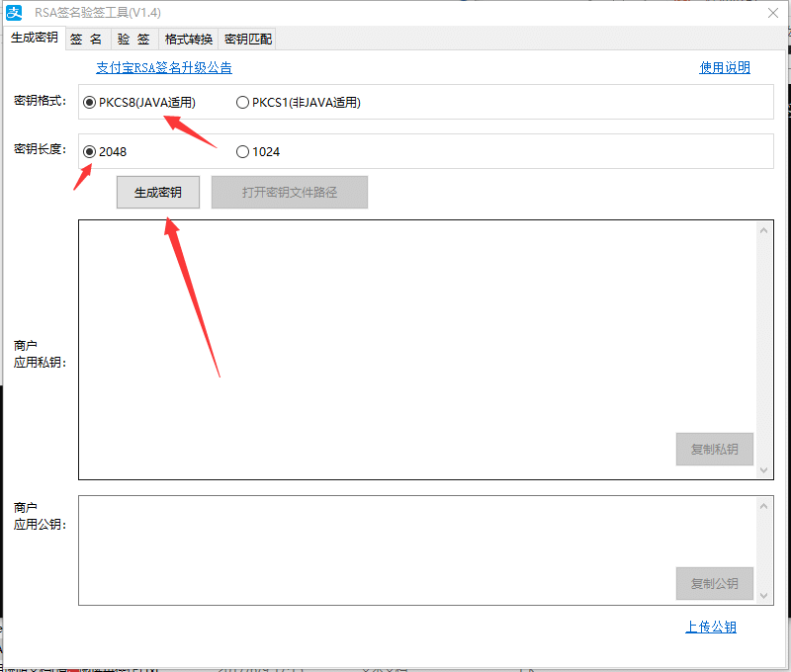Open 支付宝RSA签名升级公告 link
Screen dimensions: 791x672
point(164,68)
